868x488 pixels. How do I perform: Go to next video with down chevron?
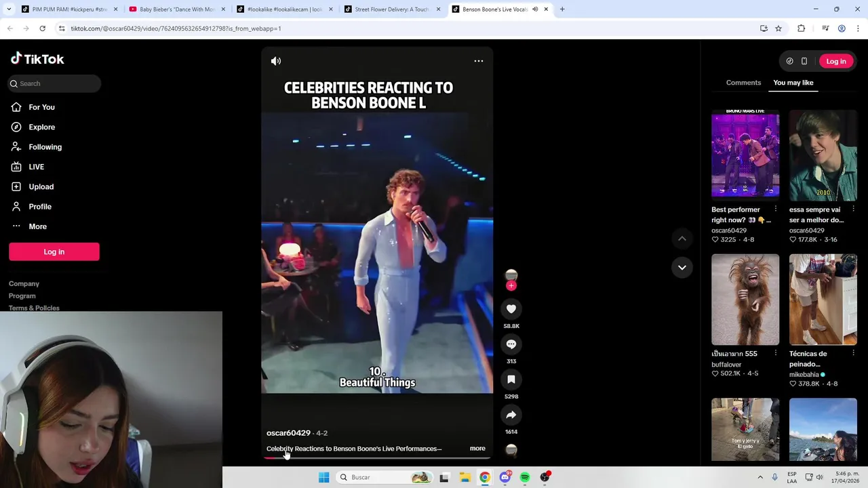click(682, 267)
